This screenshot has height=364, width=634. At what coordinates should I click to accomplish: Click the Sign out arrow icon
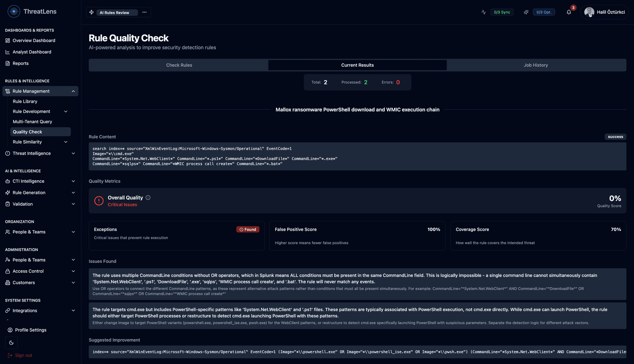10,355
